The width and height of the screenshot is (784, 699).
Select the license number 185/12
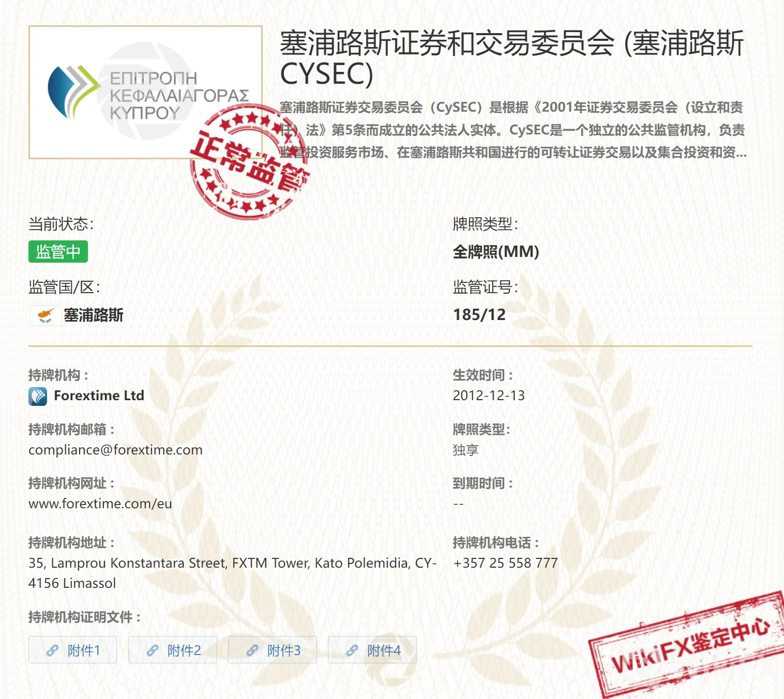(x=479, y=314)
